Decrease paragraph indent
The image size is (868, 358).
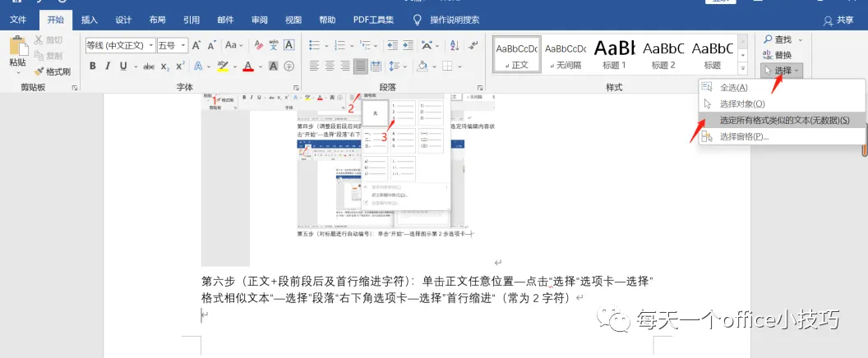(x=392, y=45)
